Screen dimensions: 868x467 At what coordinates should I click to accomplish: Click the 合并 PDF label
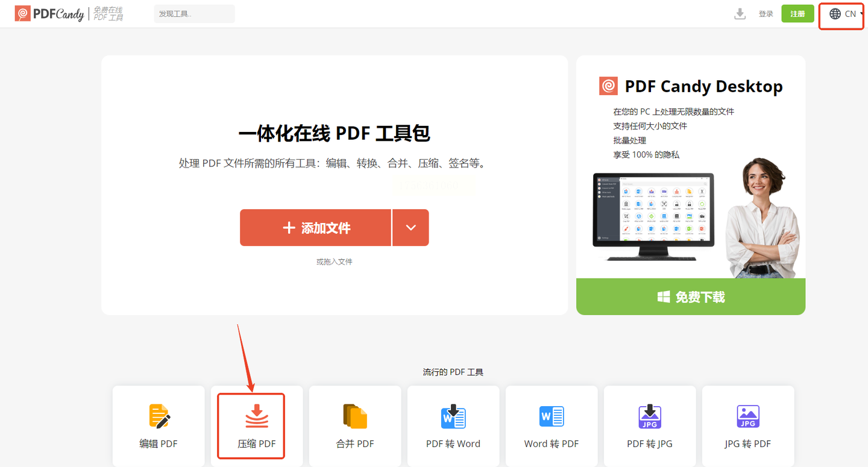tap(355, 444)
